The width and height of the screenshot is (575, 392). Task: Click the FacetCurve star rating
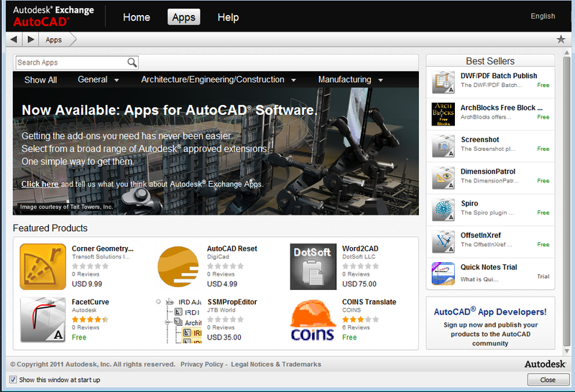[x=90, y=319]
